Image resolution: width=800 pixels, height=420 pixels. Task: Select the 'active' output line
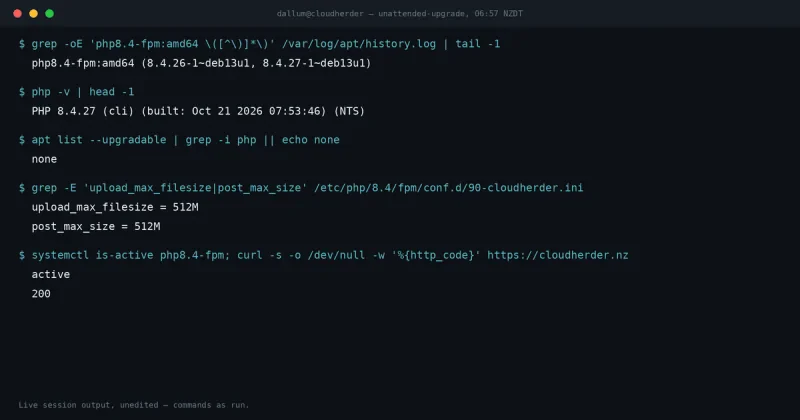pos(51,275)
